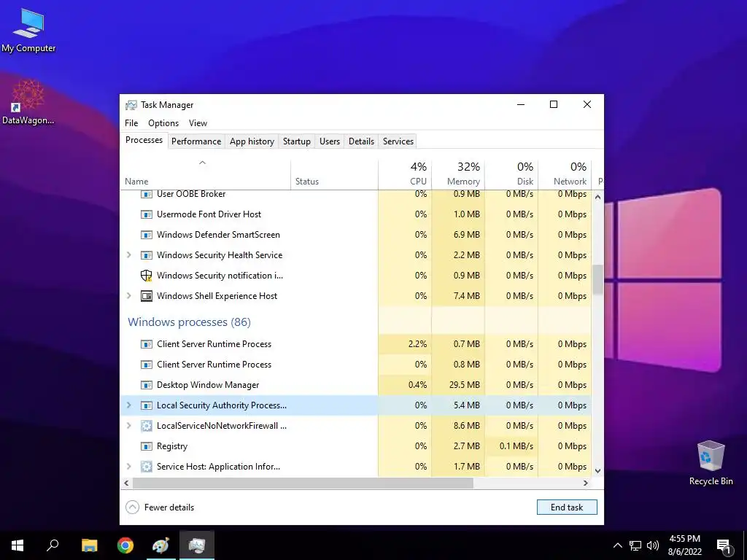747x560 pixels.
Task: Click the Task Manager title bar icon
Action: click(131, 105)
